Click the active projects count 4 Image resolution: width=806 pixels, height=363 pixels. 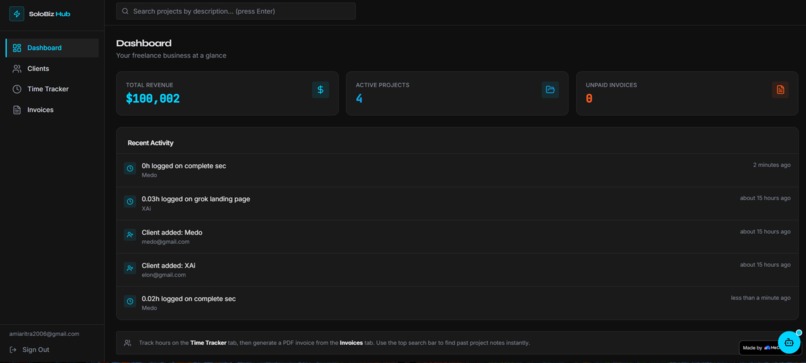coord(359,99)
